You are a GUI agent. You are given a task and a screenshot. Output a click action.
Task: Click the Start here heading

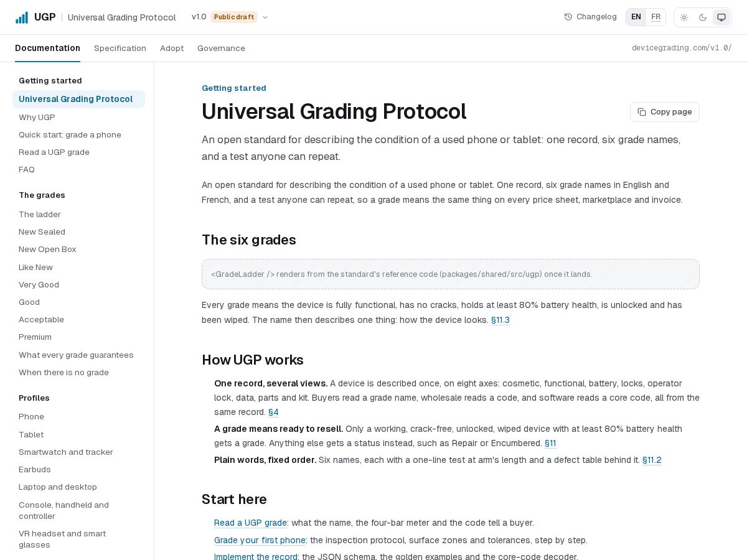(234, 500)
